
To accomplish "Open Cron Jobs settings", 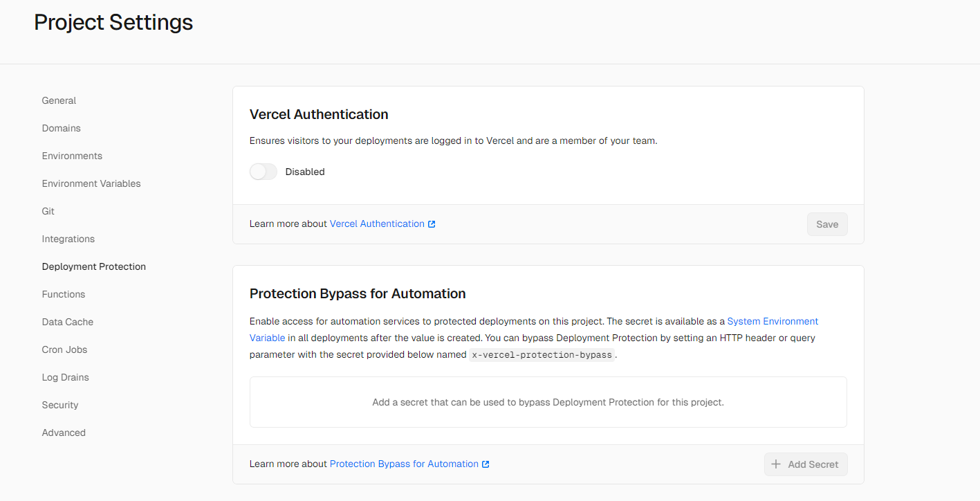I will (64, 349).
